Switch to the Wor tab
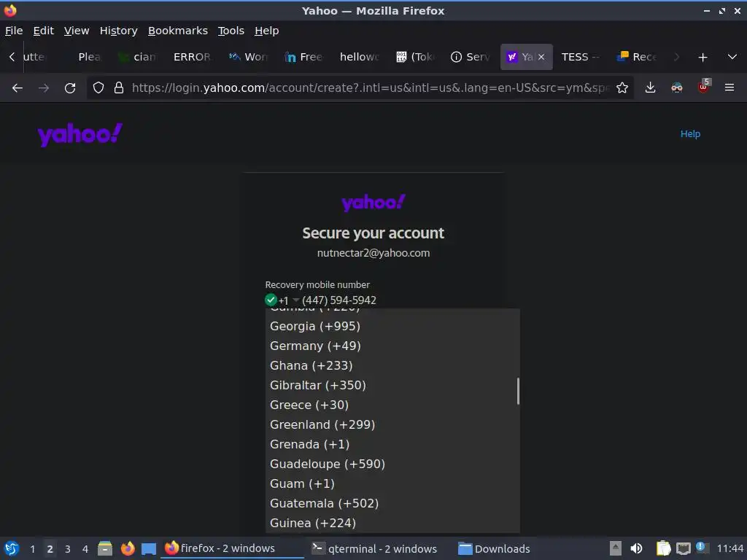The image size is (747, 560). pyautogui.click(x=249, y=57)
